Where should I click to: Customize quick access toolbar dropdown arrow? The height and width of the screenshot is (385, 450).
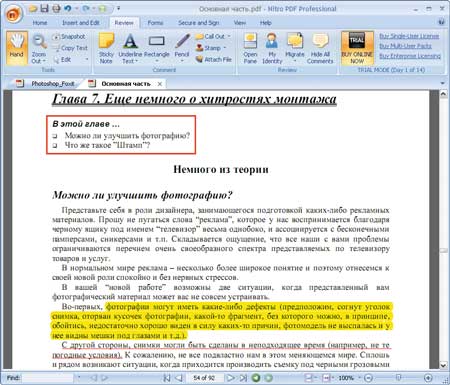118,8
